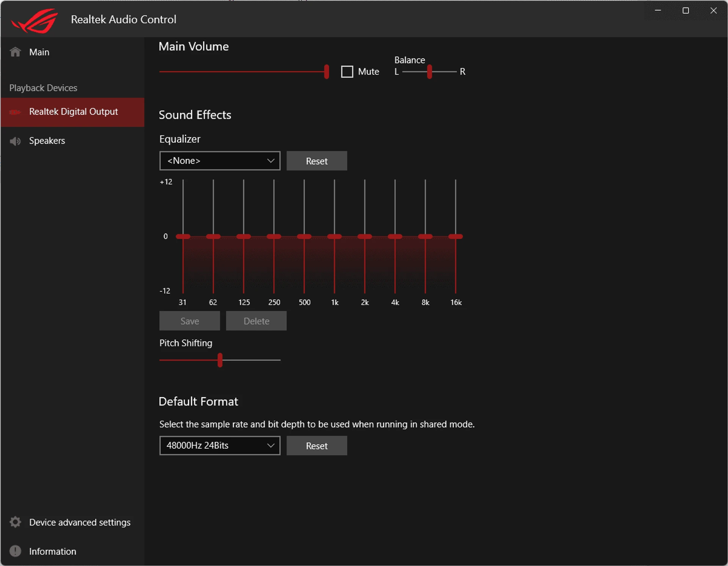Click the 31 Hz equalizer band handle
The image size is (728, 566).
coord(183,237)
